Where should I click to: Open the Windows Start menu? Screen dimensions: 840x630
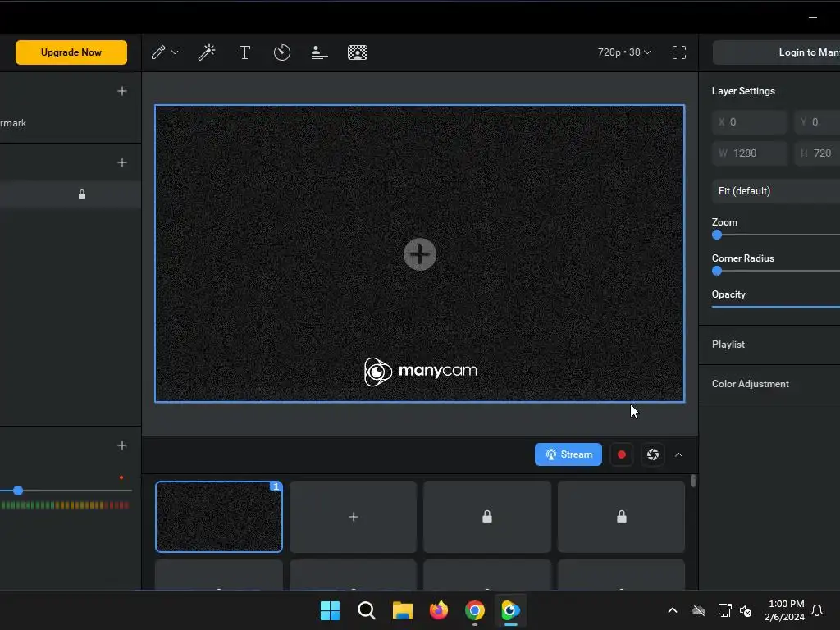pos(330,610)
